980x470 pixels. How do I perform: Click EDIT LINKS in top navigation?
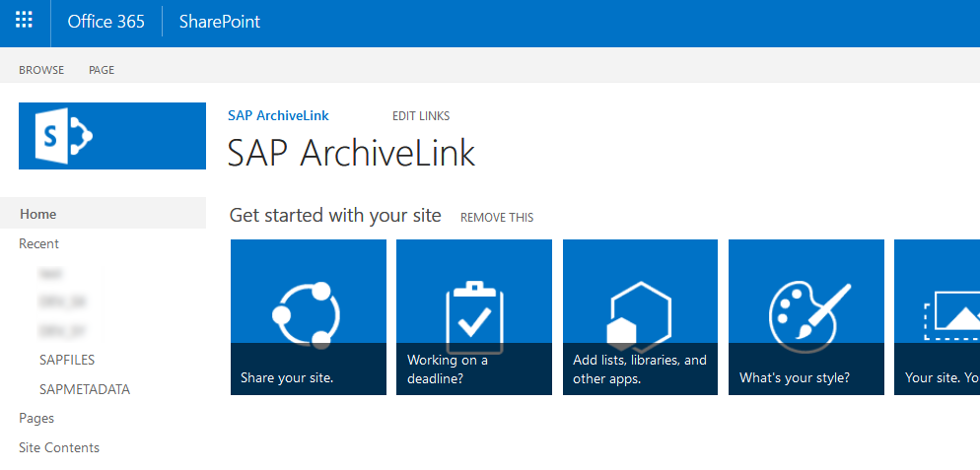[421, 116]
